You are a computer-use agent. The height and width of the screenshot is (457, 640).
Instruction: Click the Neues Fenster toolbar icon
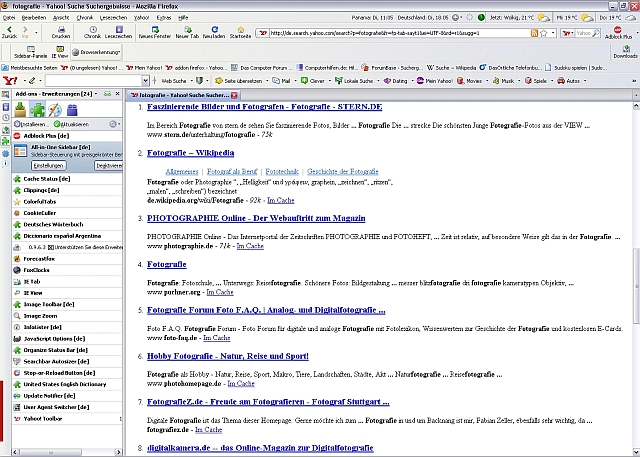point(155,30)
